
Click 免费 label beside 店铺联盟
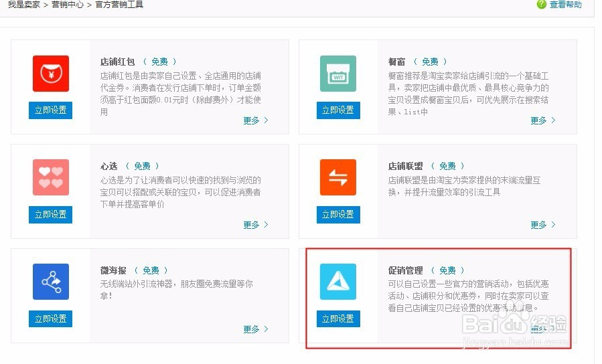click(447, 166)
